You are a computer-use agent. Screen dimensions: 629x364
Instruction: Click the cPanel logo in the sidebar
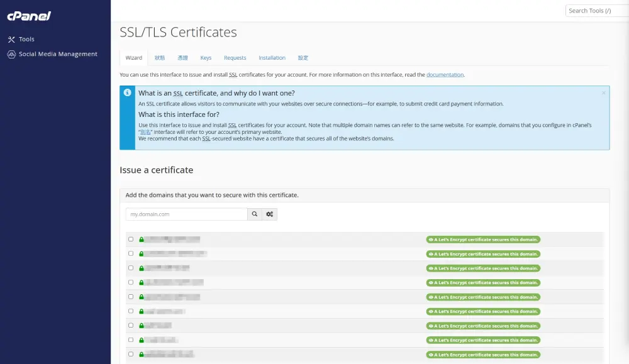pos(29,16)
